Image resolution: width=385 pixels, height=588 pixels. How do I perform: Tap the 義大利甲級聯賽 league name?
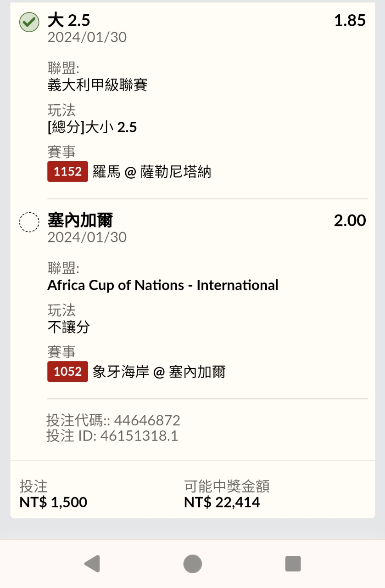97,85
